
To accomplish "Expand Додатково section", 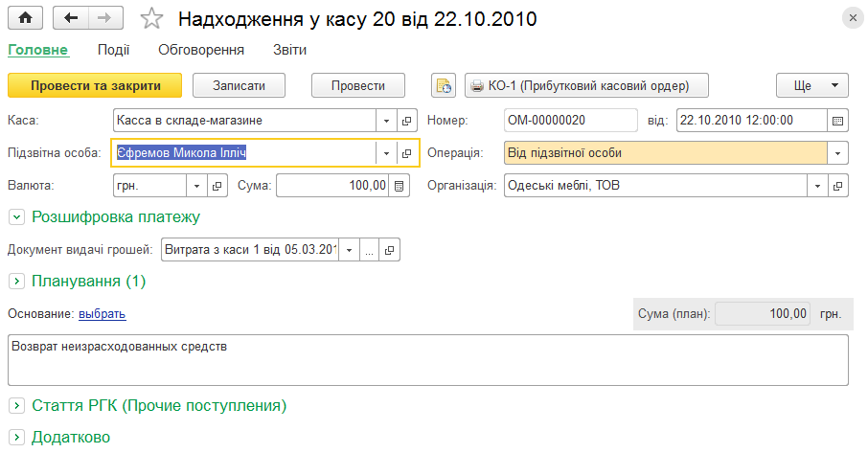I will tap(16, 438).
